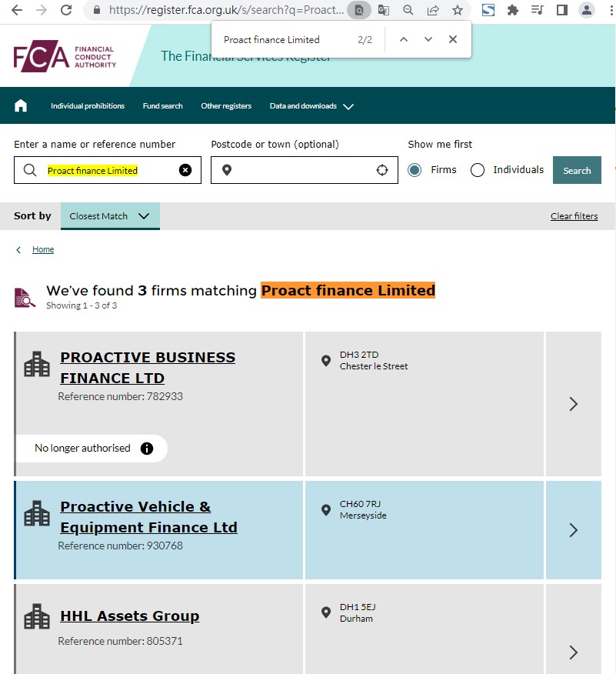Open the Closest Match sort dropdown
Viewport: 616px width, 674px height.
coord(110,216)
